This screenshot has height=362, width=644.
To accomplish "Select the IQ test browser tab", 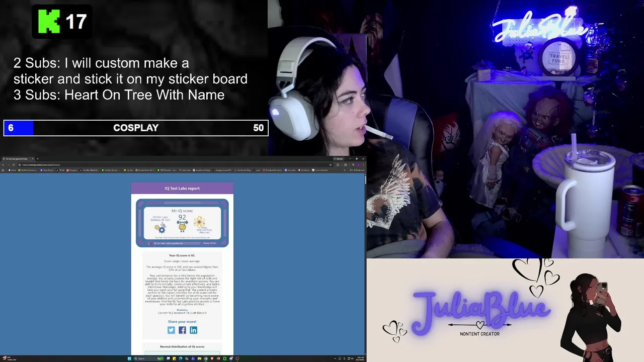I will [18, 159].
